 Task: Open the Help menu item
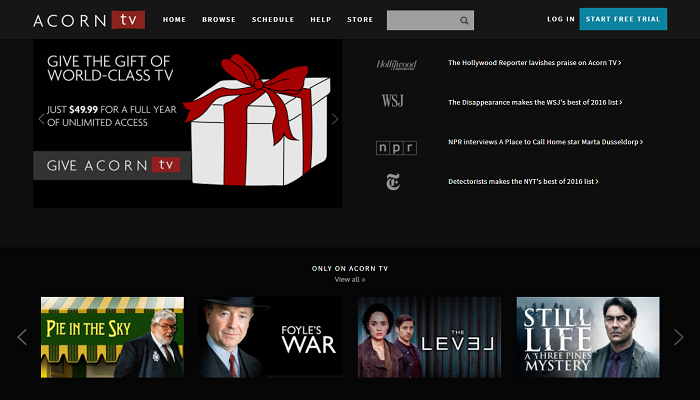[321, 20]
